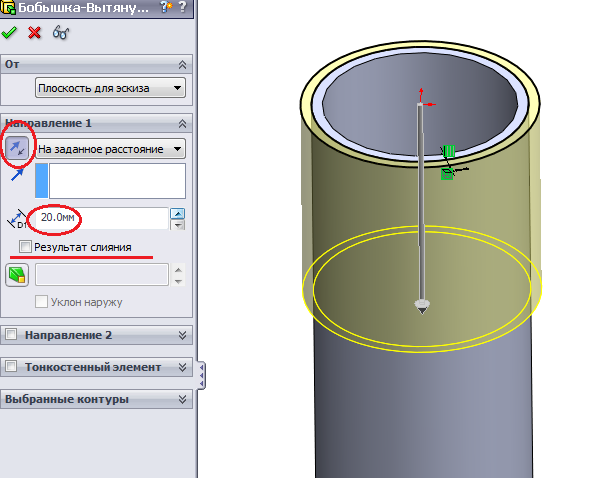Collapse the property panel via the side handle

tap(201, 375)
